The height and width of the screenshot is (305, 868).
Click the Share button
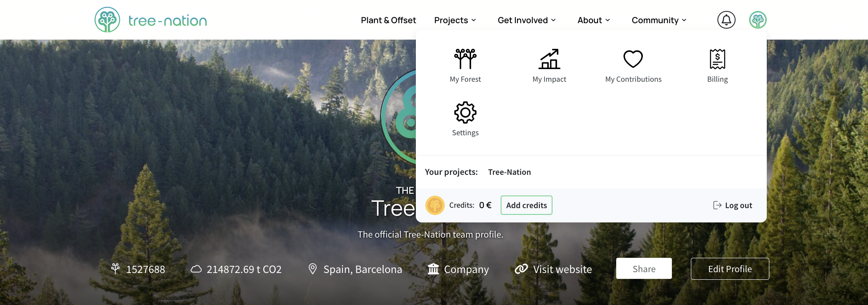pos(644,269)
